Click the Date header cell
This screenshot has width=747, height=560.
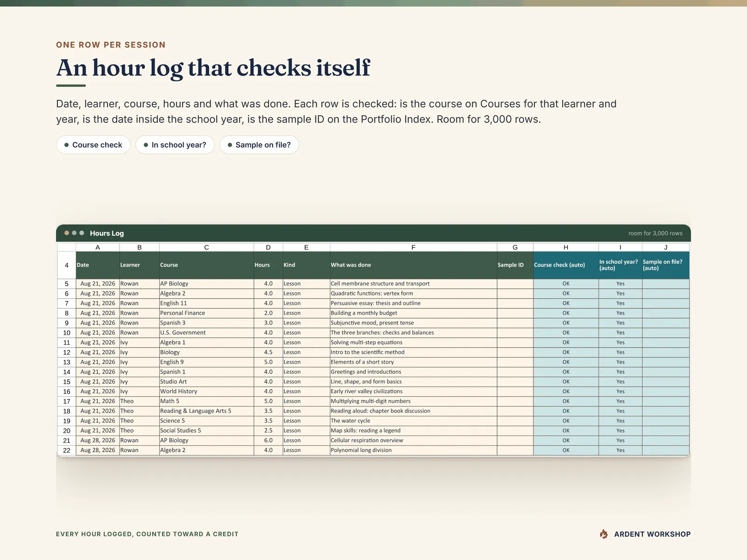click(98, 265)
